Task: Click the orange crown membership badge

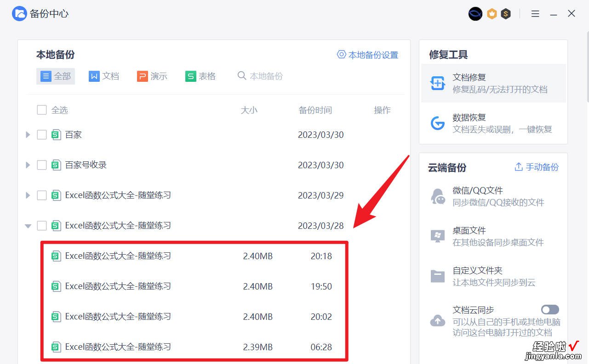Action: click(492, 14)
